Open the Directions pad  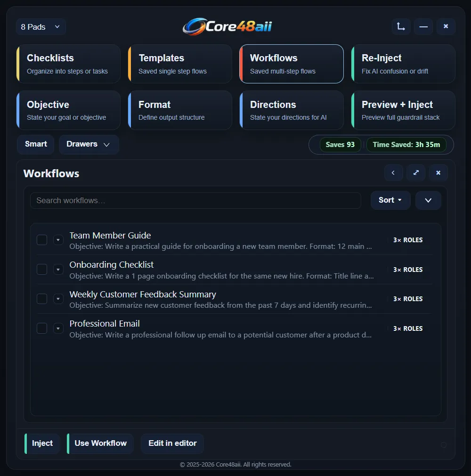(x=292, y=110)
